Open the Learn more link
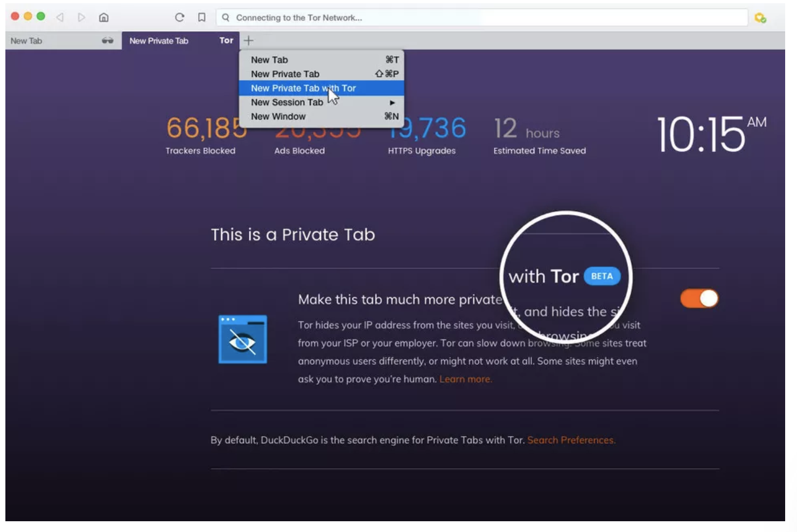 465,379
